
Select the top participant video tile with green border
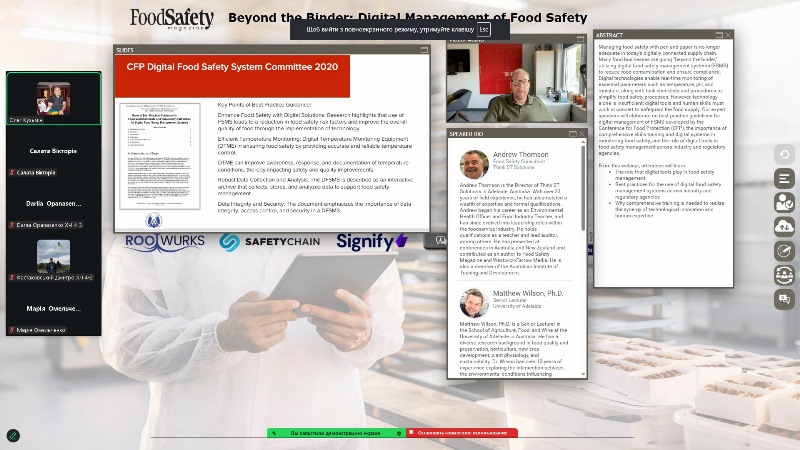click(x=54, y=98)
